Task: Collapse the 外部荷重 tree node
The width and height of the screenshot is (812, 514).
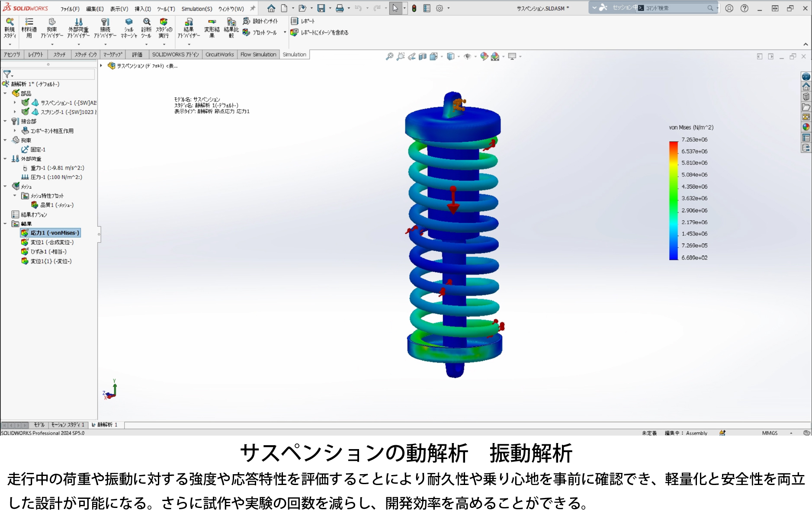Action: click(5, 159)
